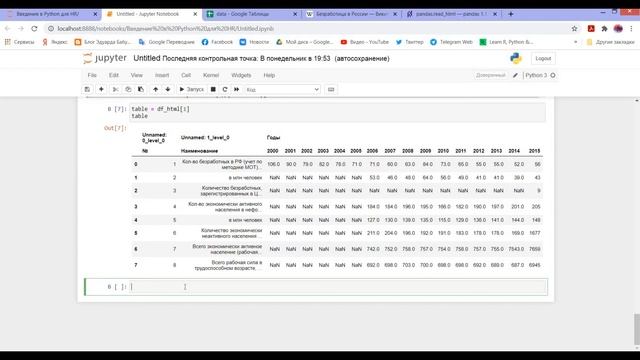
Task: Open the Insert menu
Action: [x=162, y=75]
